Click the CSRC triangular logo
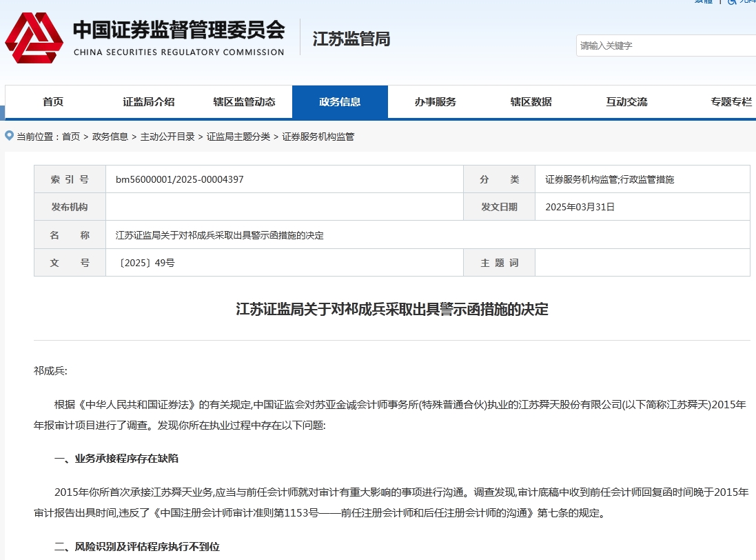 (x=34, y=39)
